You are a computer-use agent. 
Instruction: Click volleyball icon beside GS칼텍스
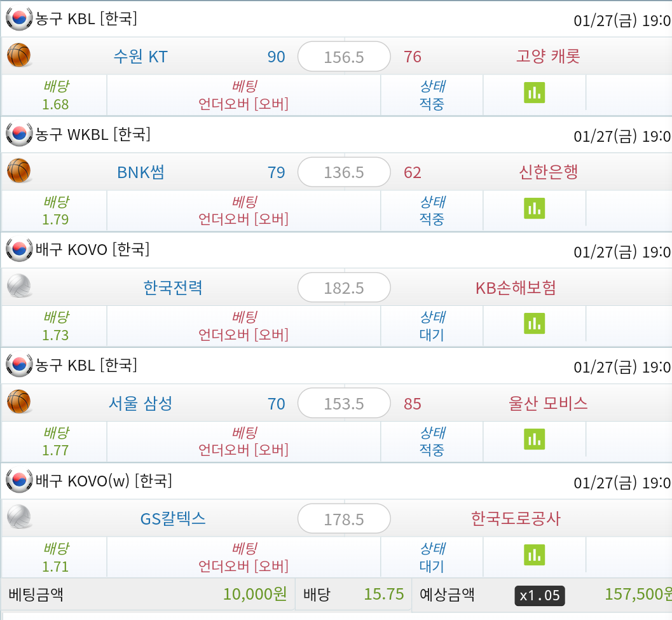click(19, 517)
